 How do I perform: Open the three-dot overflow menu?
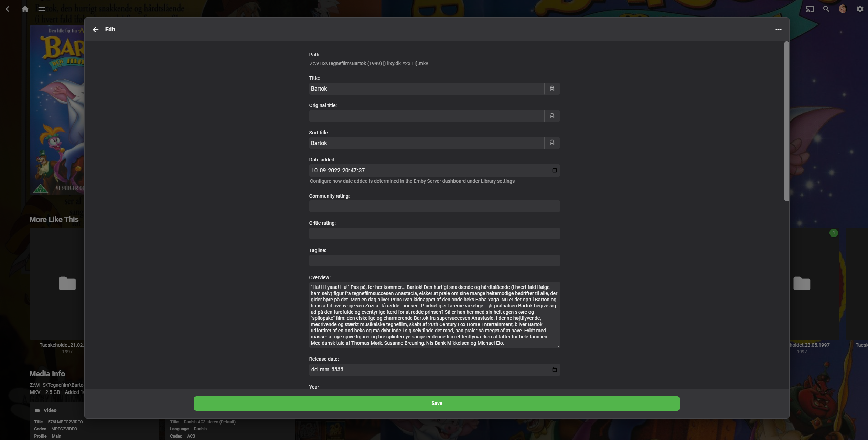click(778, 29)
